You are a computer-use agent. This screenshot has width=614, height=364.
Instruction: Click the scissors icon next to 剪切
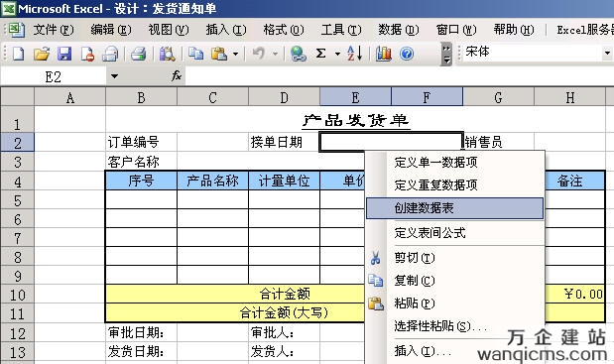[376, 258]
